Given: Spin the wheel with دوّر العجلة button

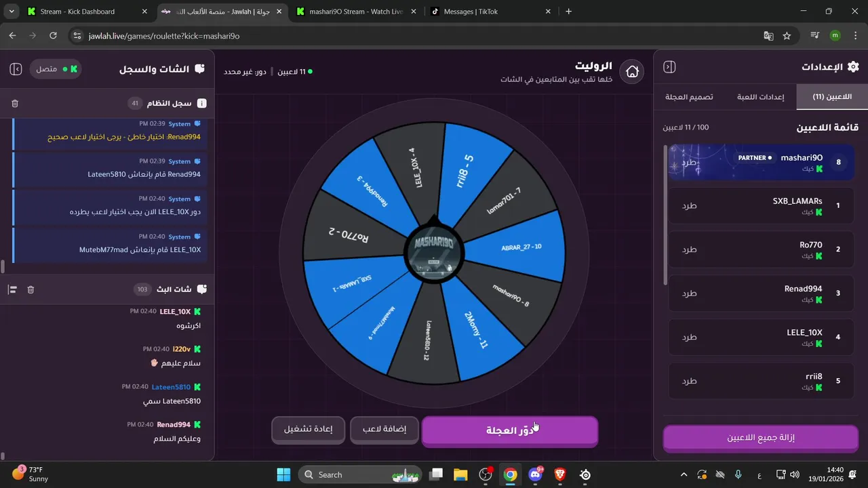Looking at the screenshot, I should pos(510,430).
